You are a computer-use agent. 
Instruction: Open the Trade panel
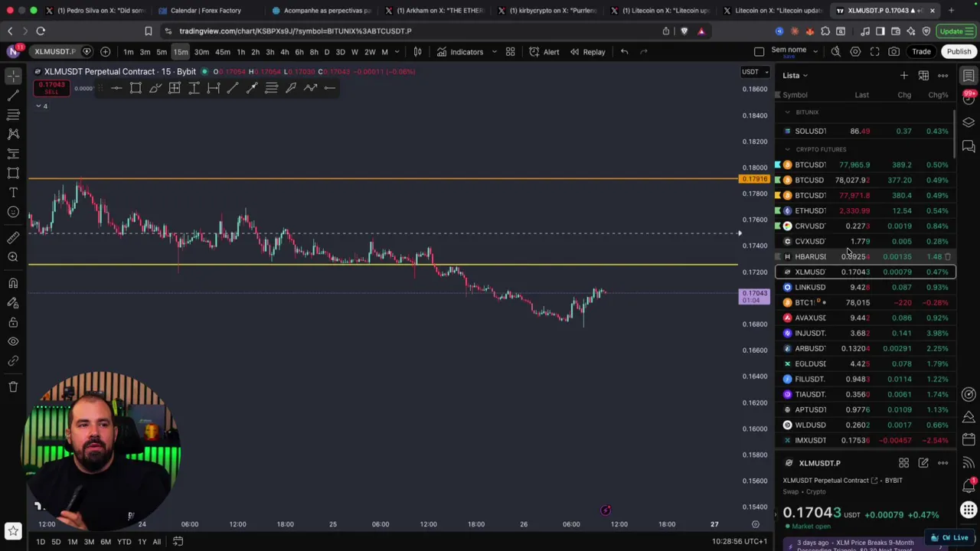click(921, 52)
